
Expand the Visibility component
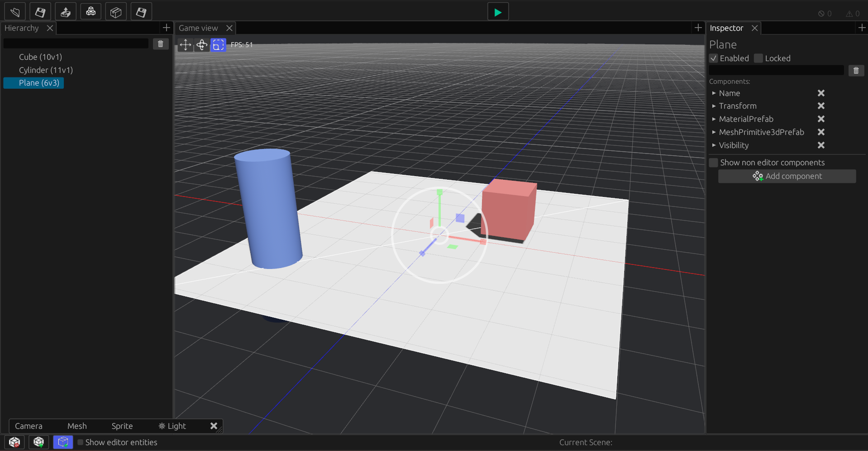714,145
